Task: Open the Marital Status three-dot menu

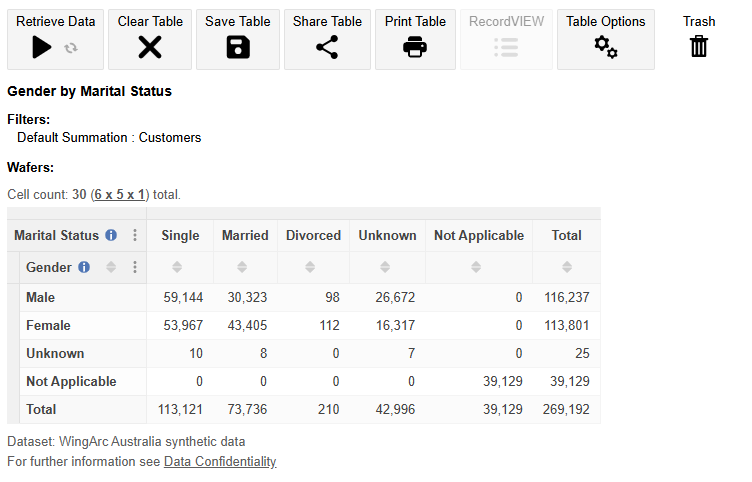Action: click(x=135, y=235)
